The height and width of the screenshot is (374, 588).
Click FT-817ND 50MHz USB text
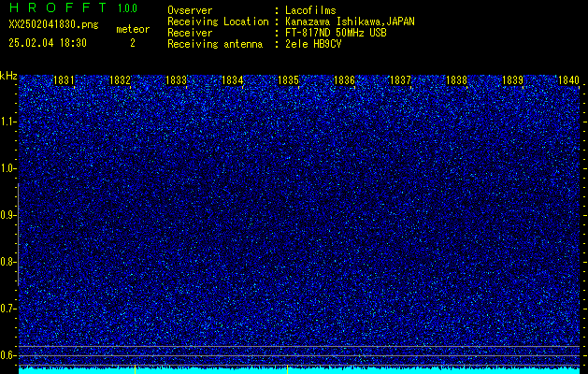coord(336,33)
